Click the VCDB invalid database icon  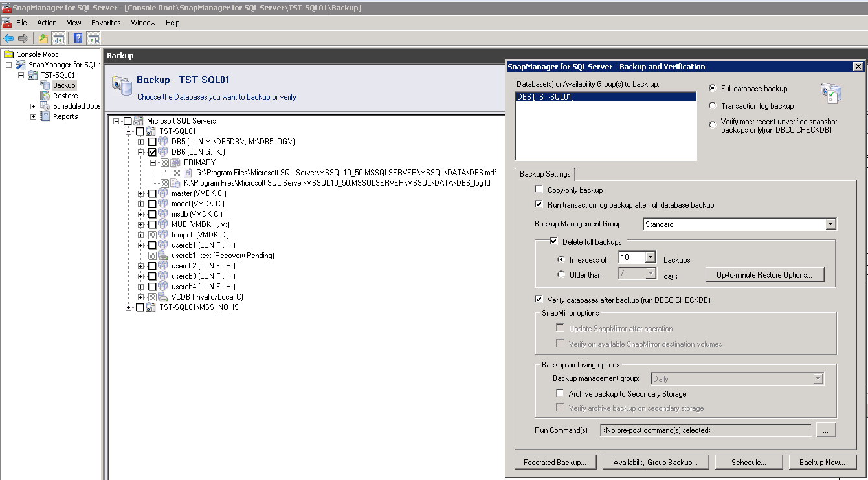(163, 297)
